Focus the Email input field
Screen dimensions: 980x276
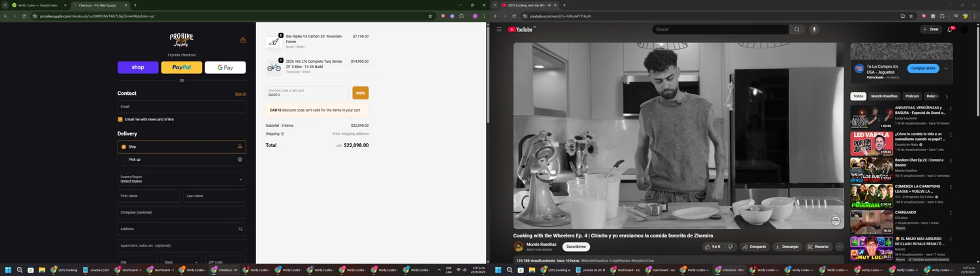tap(182, 107)
